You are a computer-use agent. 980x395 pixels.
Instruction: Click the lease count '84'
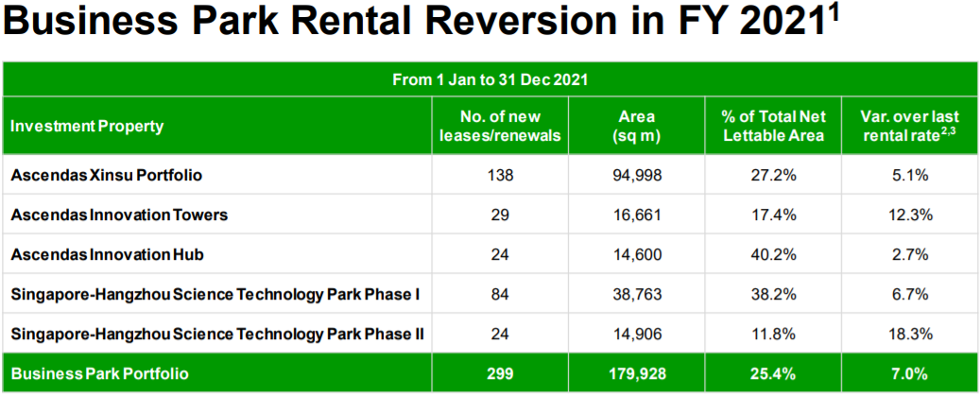(500, 295)
